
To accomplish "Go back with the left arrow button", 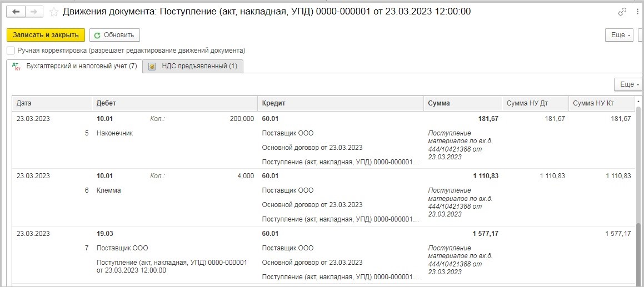I will (16, 12).
